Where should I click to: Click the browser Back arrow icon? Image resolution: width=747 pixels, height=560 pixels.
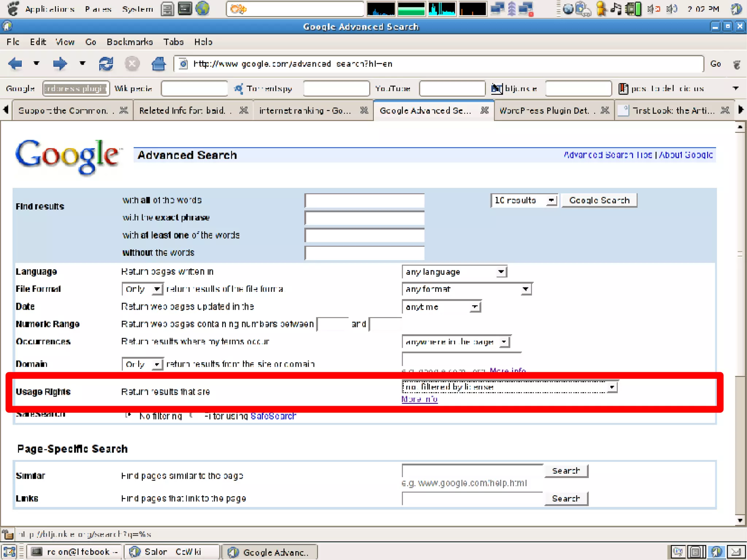coord(15,64)
